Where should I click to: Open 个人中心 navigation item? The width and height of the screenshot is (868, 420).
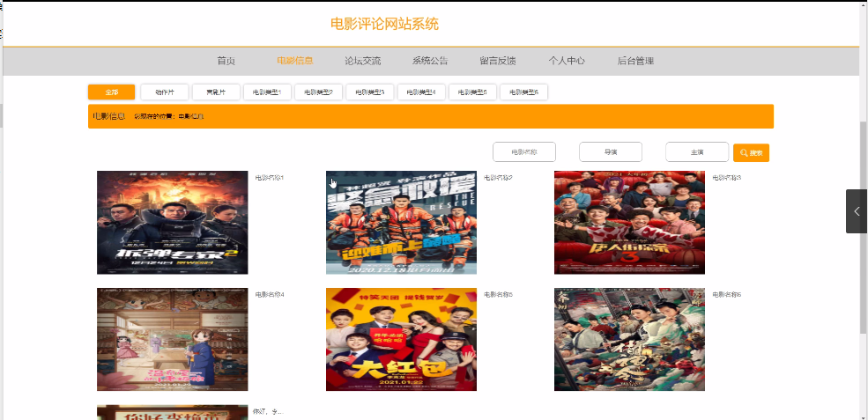coord(567,61)
